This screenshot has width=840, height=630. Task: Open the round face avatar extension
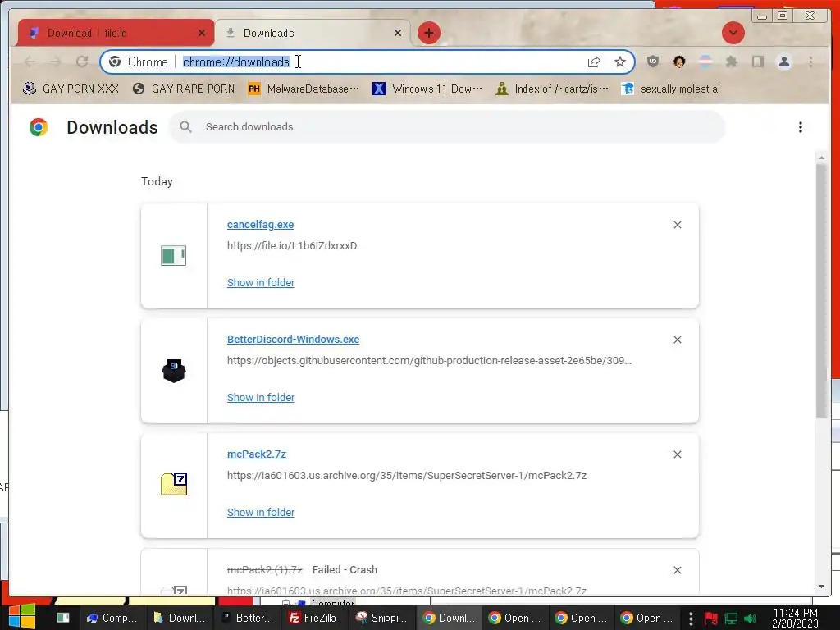pos(679,62)
